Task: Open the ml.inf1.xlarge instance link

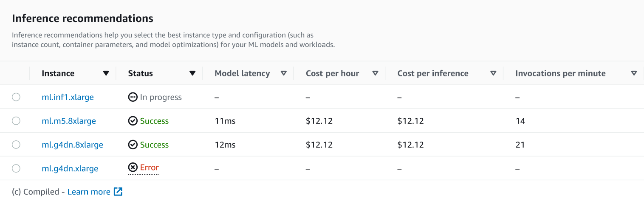Action: pos(68,97)
